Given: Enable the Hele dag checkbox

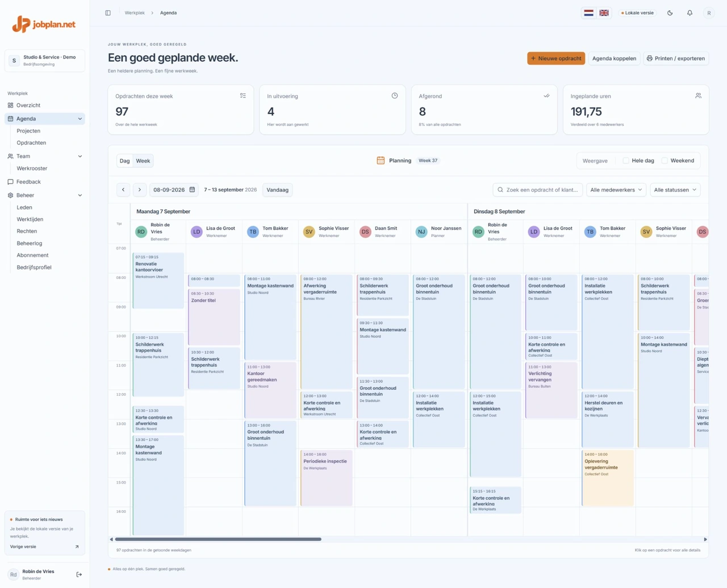Looking at the screenshot, I should 626,161.
